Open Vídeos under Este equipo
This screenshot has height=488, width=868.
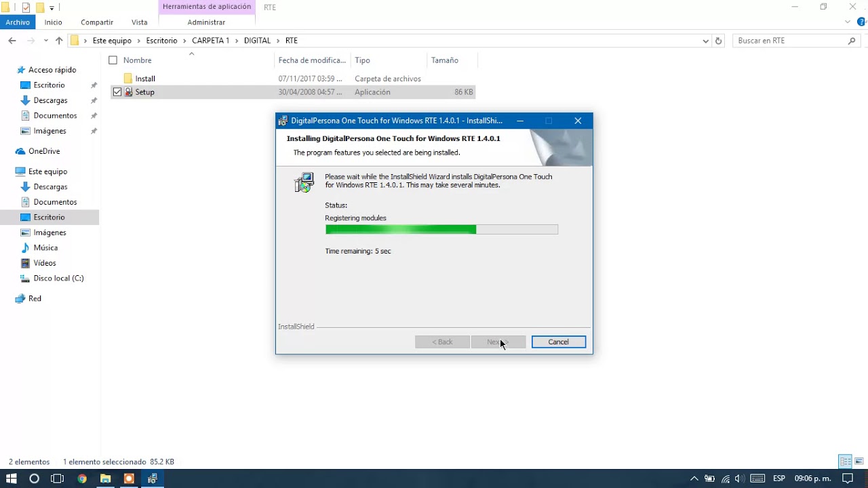click(x=45, y=263)
